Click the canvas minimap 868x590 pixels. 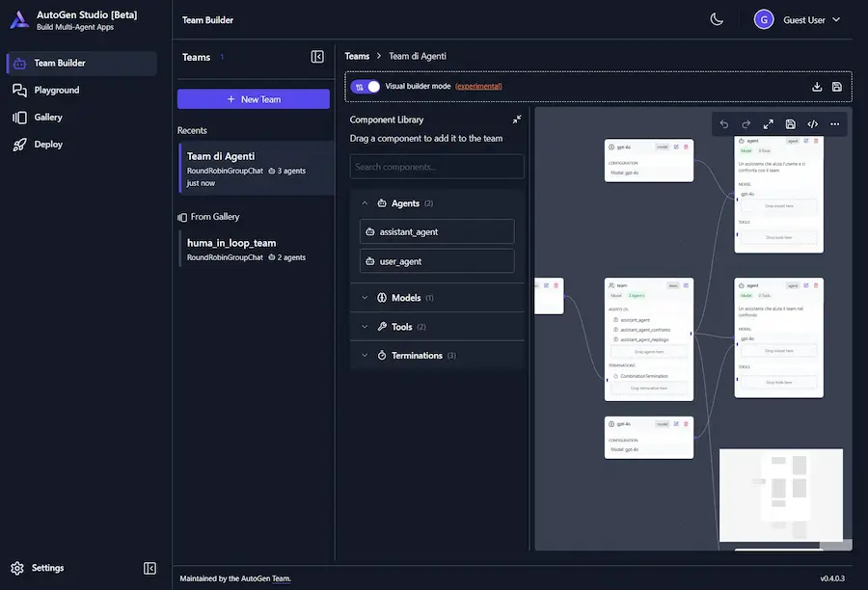(x=781, y=496)
